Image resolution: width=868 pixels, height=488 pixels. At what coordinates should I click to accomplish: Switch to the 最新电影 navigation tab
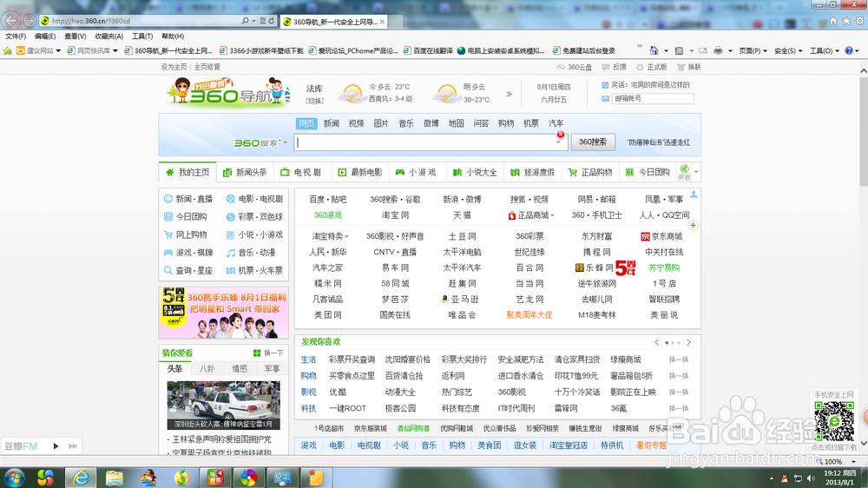(360, 172)
